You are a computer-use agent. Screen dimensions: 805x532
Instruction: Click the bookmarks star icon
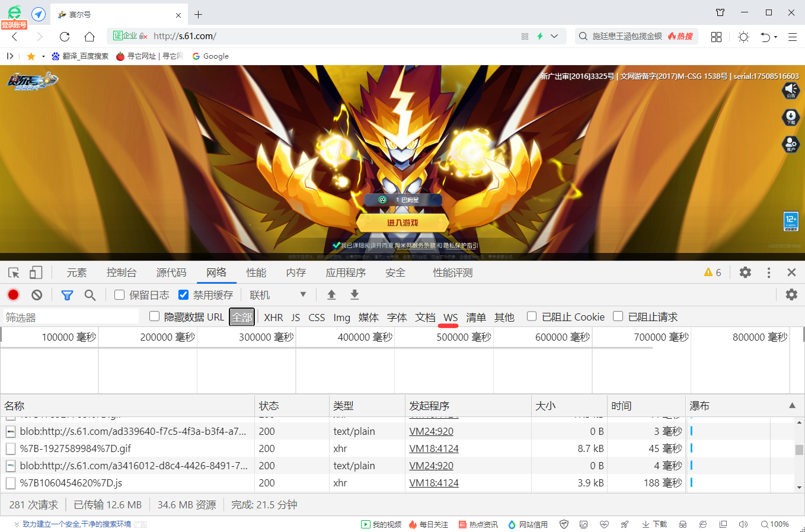(31, 56)
